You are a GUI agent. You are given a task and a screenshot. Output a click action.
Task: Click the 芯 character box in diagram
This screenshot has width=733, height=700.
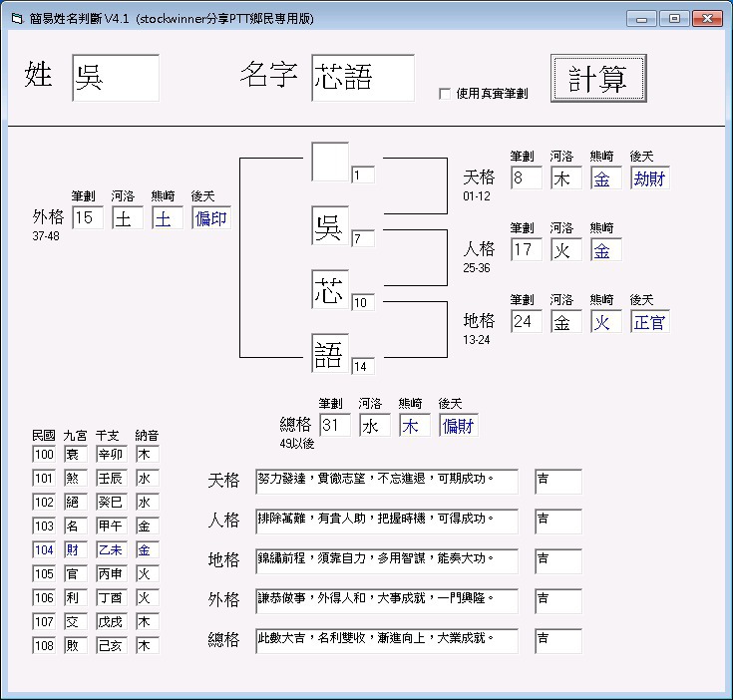pos(330,289)
